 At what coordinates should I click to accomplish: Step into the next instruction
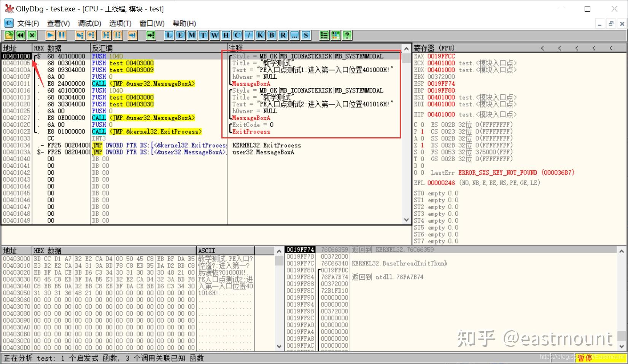point(80,35)
